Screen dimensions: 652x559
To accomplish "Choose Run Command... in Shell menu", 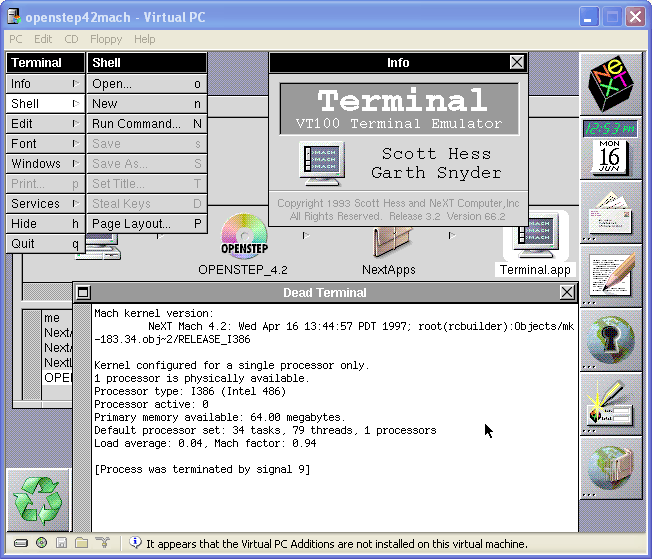I will pyautogui.click(x=147, y=124).
